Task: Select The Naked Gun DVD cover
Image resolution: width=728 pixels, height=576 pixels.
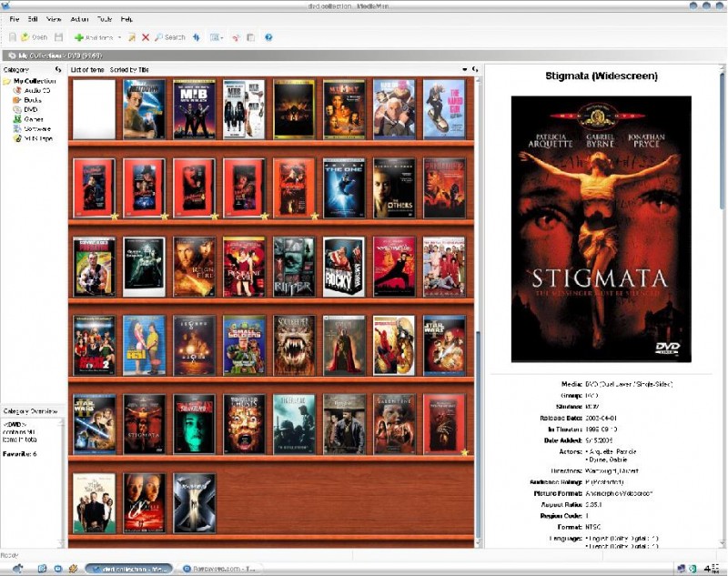Action: click(x=444, y=109)
